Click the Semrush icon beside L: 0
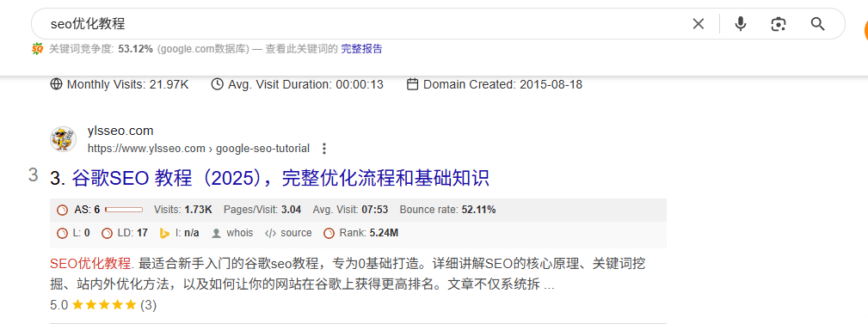The image size is (868, 324). (x=63, y=233)
